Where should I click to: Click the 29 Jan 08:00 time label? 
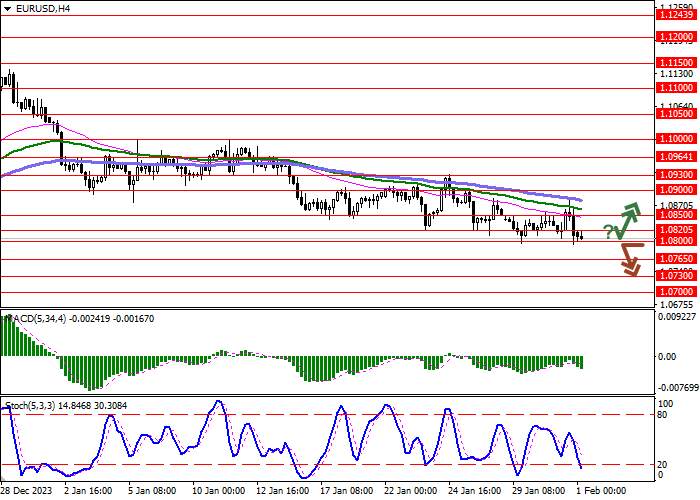[539, 491]
